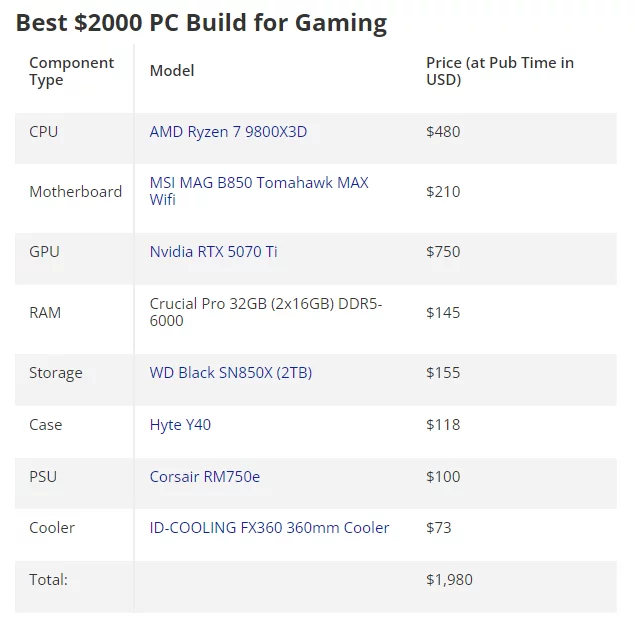Open the Nvidia RTX 5070 Ti link
Screen dimensions: 635x634
pos(213,252)
